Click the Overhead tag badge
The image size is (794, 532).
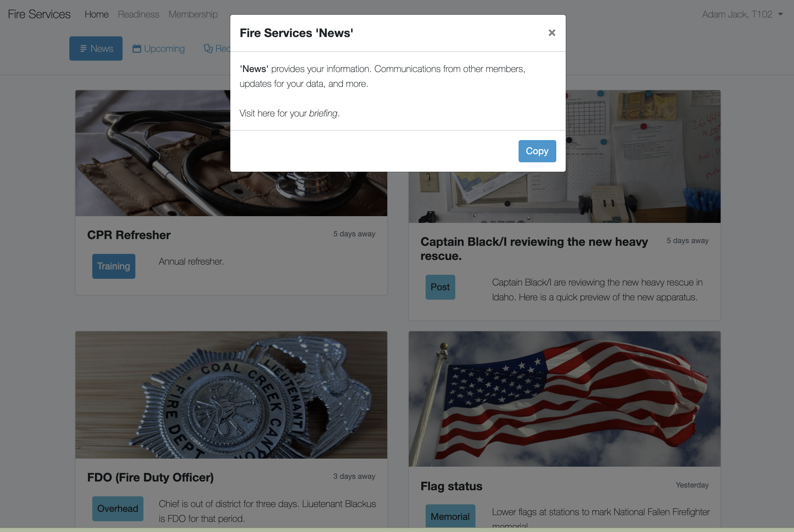[118, 508]
